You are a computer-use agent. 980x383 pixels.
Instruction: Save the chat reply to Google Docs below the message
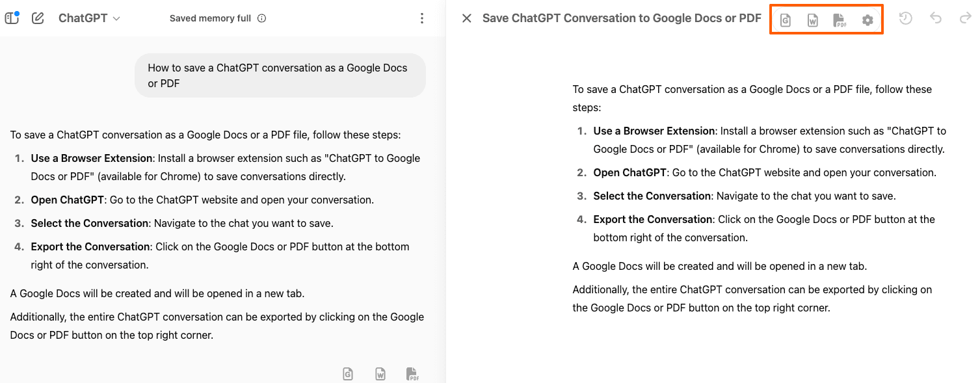click(348, 374)
